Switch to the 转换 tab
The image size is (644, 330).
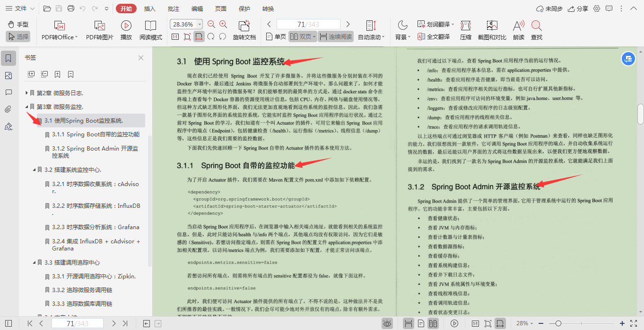pos(268,9)
